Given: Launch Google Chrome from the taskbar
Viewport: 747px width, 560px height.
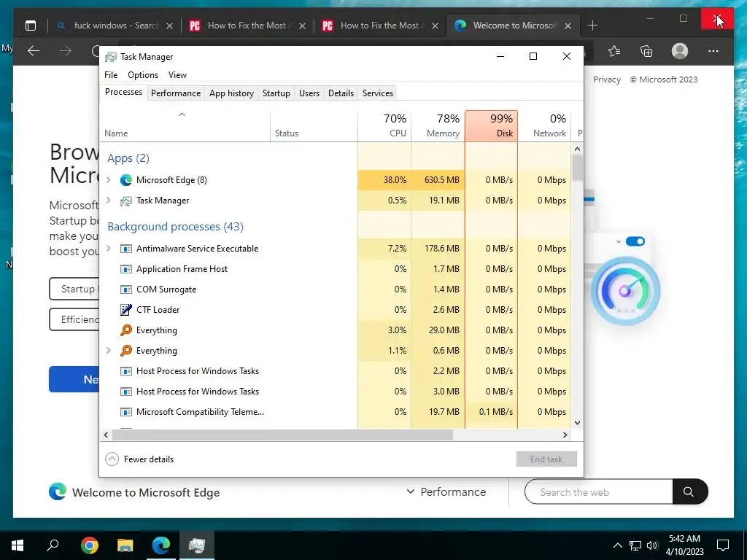Looking at the screenshot, I should click(x=90, y=545).
